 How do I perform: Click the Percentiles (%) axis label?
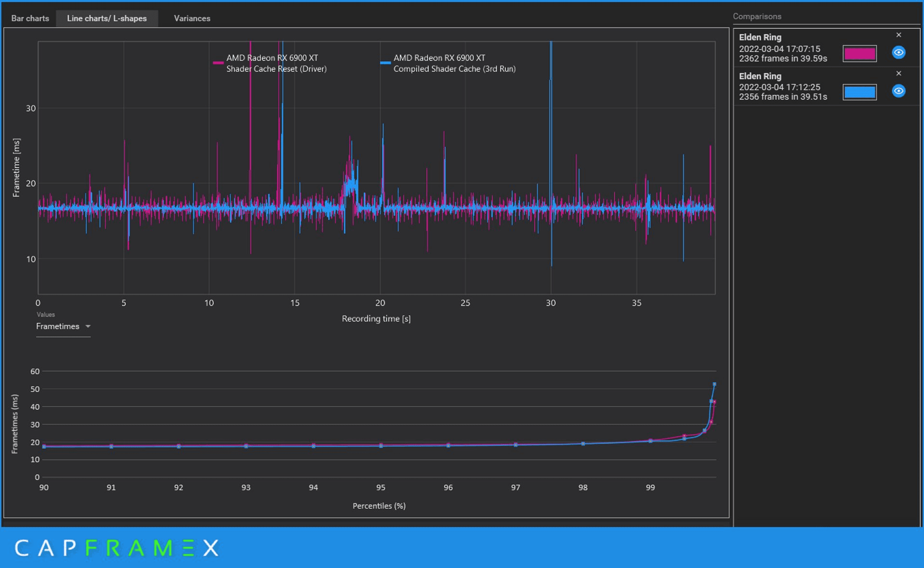click(379, 506)
